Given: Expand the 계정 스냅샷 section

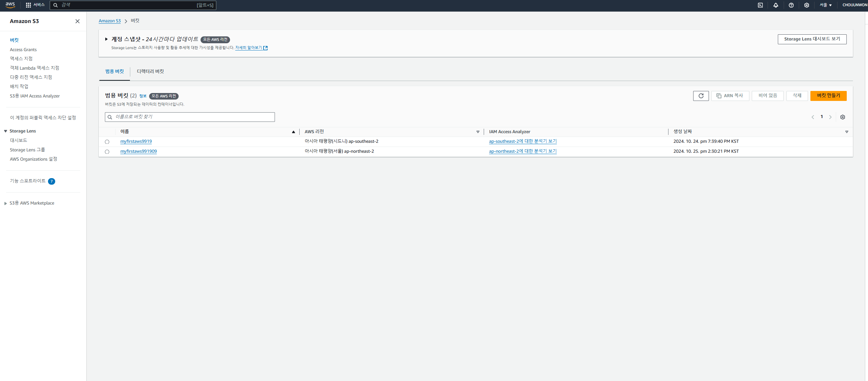Looking at the screenshot, I should pyautogui.click(x=106, y=39).
